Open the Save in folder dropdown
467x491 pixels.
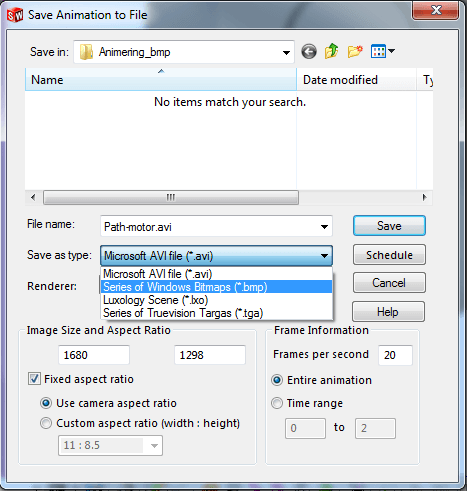pos(286,52)
